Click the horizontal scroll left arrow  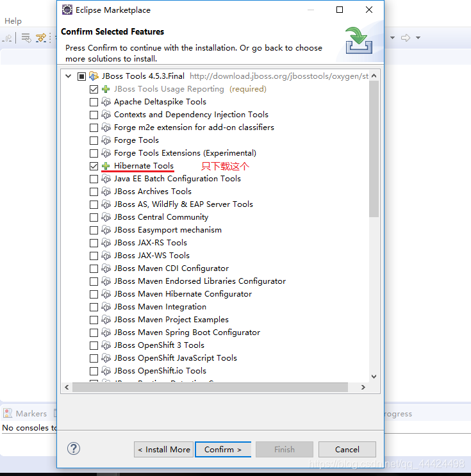67,388
